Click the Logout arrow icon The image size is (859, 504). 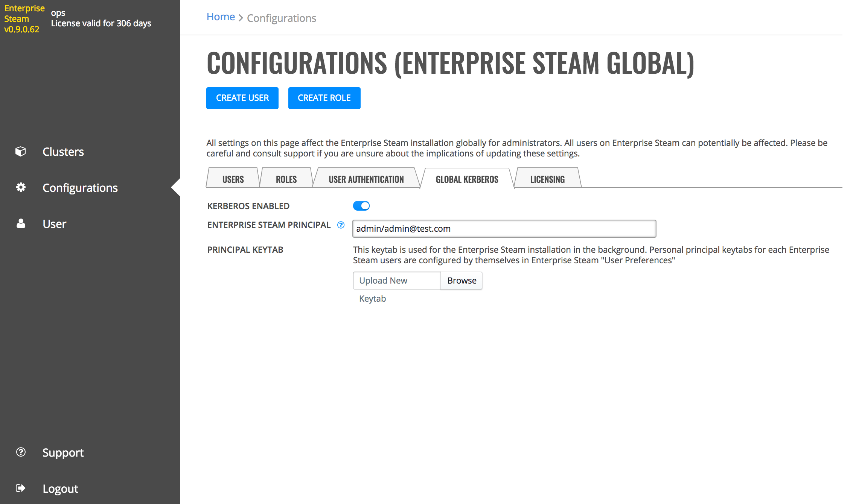point(21,488)
